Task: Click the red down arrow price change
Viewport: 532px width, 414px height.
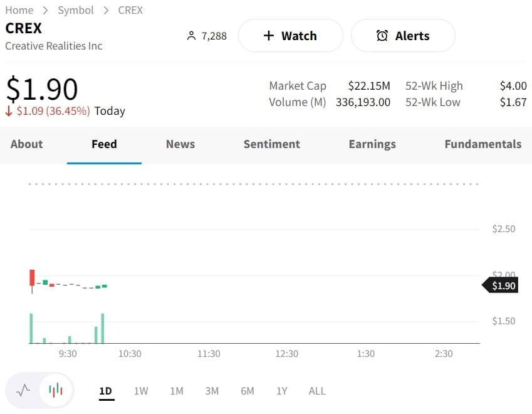Action: [x=9, y=111]
